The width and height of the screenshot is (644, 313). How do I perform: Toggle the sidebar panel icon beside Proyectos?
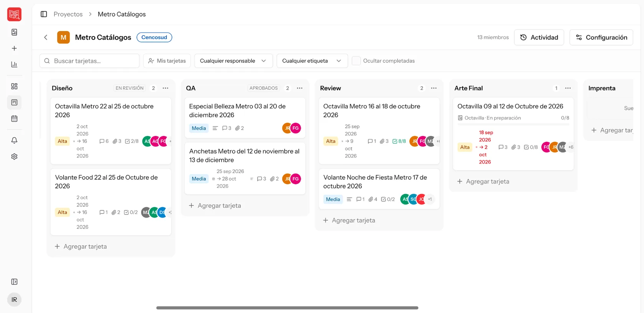pos(44,14)
